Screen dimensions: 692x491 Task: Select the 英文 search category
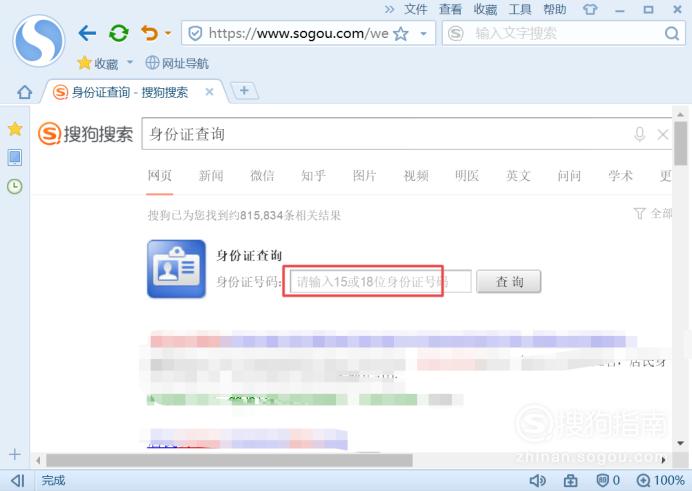coord(518,176)
